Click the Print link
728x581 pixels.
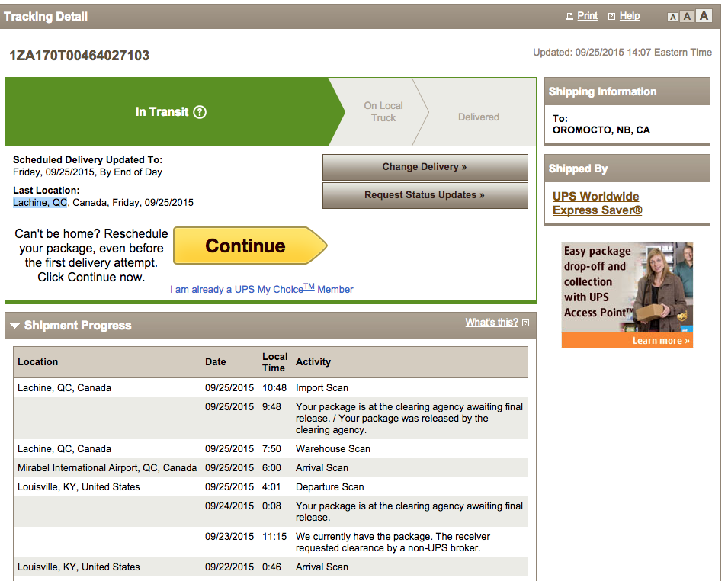(587, 16)
